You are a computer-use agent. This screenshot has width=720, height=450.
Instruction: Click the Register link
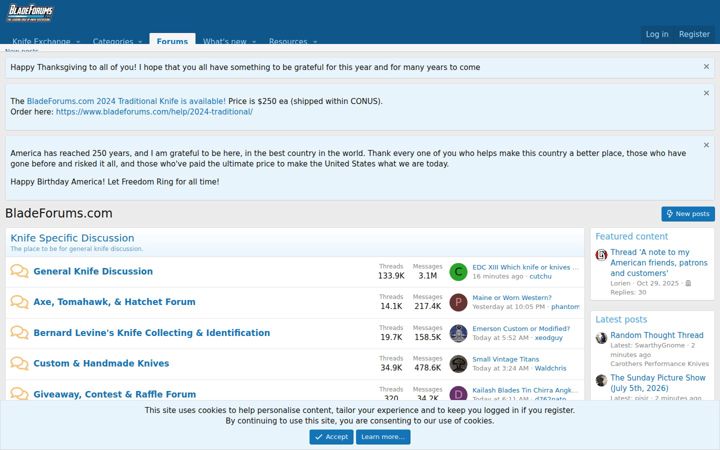(x=694, y=34)
